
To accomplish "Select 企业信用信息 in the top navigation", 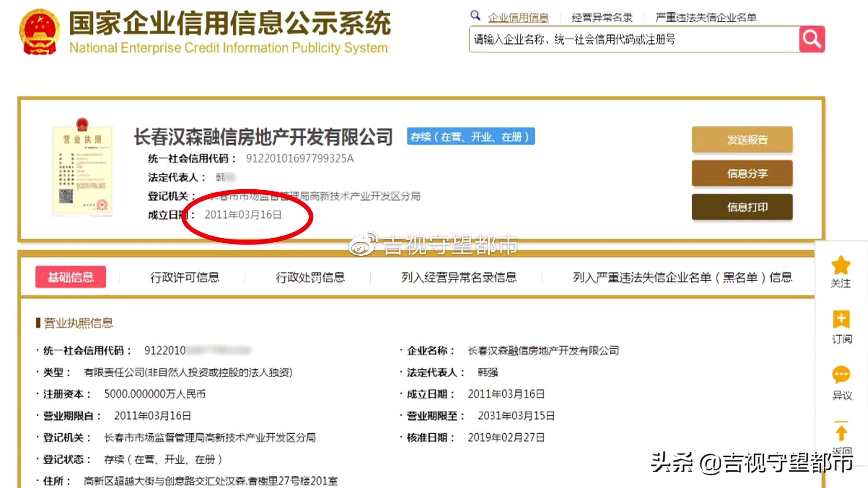I will [518, 17].
